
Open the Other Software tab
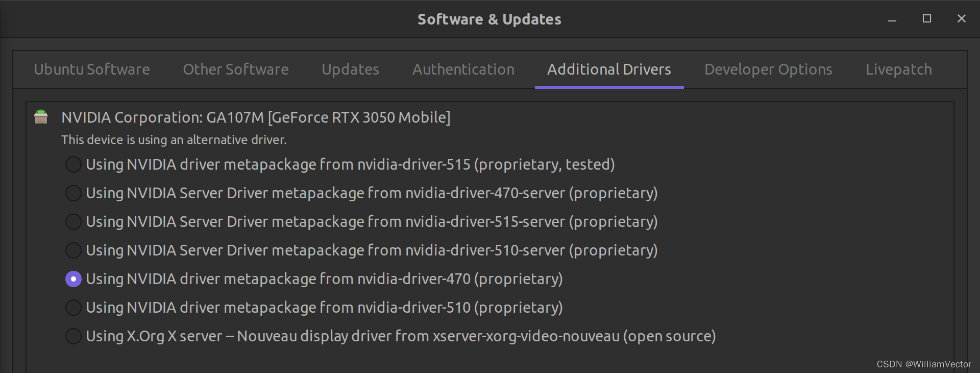point(236,69)
